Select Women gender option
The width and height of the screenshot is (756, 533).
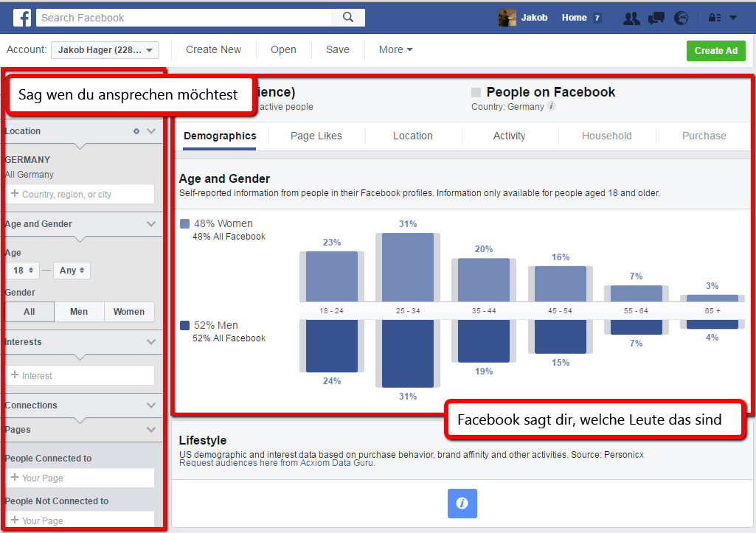[129, 312]
